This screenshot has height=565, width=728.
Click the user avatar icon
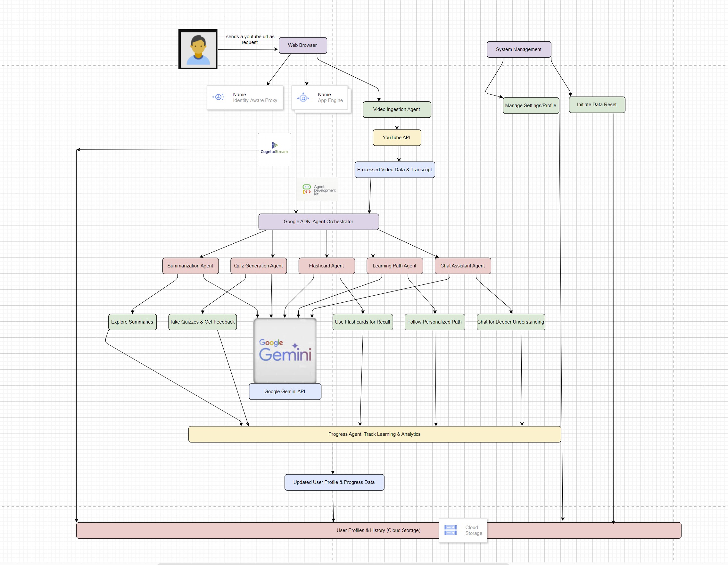(x=198, y=49)
